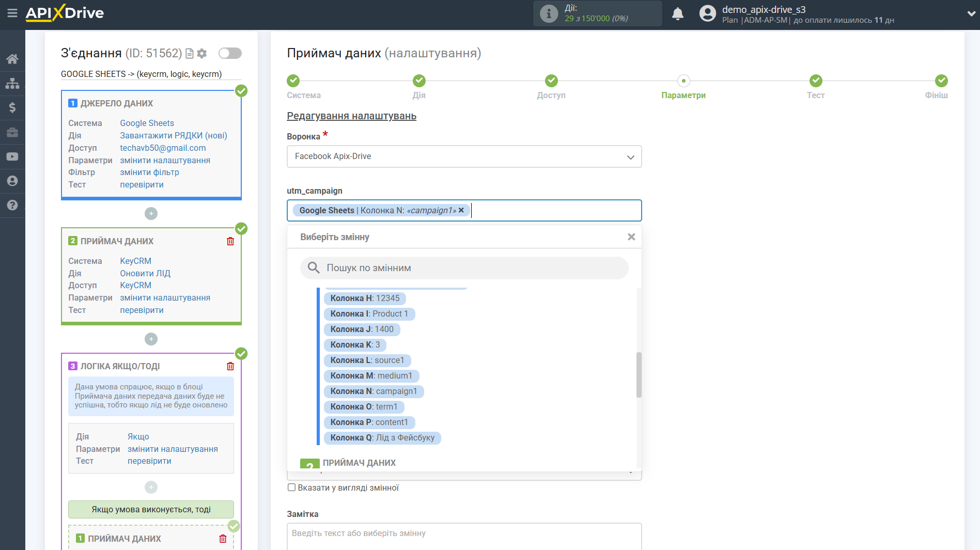This screenshot has width=980, height=550.
Task: Click Оновити ЛІД action link
Action: [x=145, y=273]
